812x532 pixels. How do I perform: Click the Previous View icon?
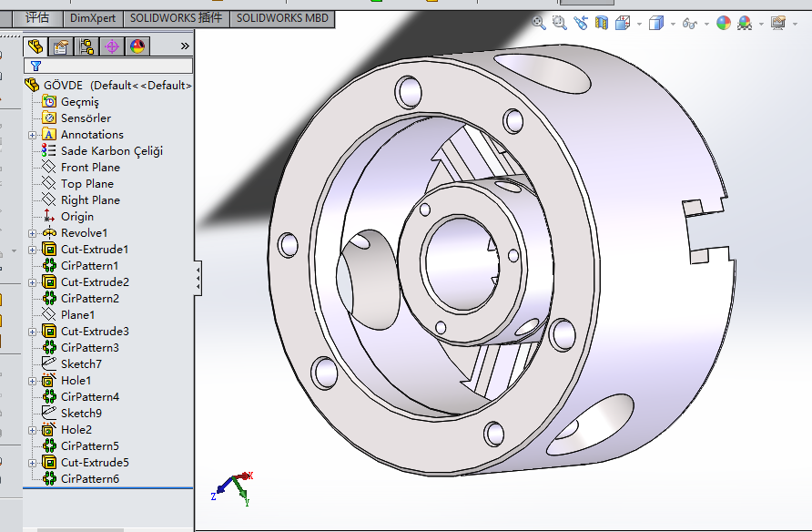click(x=581, y=23)
